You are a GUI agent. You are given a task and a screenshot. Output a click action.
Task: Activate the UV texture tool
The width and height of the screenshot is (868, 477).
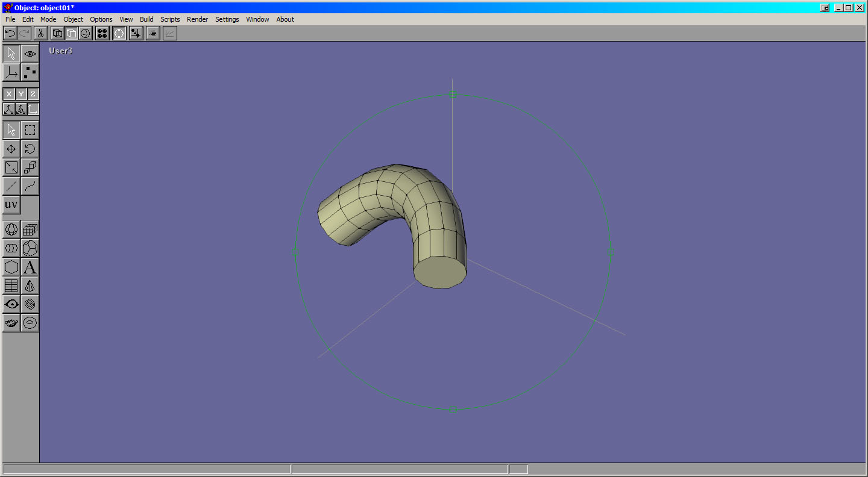(x=11, y=205)
